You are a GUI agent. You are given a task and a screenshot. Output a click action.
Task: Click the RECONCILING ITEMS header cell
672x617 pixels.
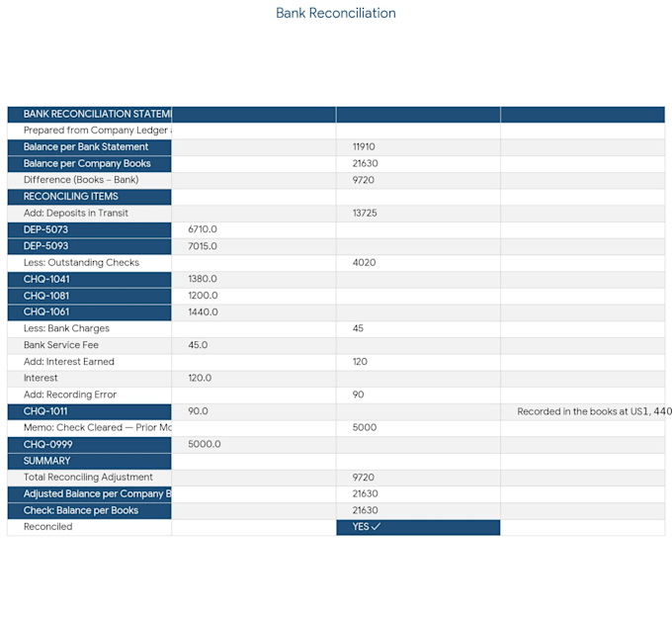[x=89, y=197]
